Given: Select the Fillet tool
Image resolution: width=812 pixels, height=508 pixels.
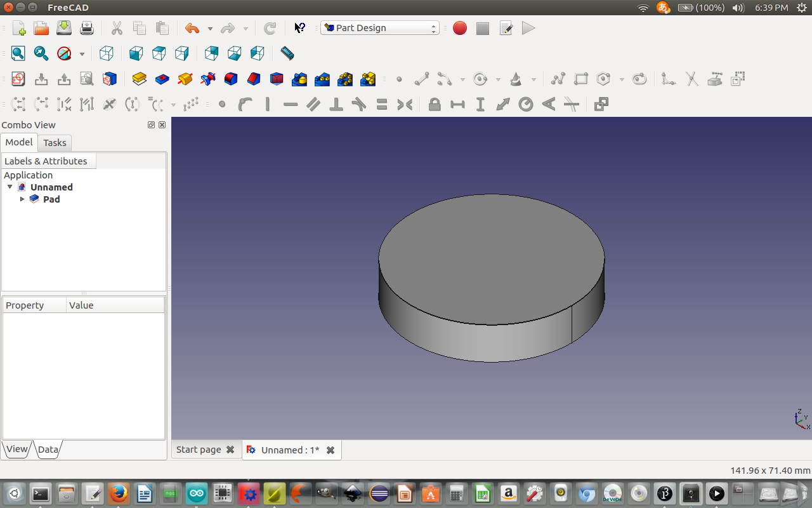Looking at the screenshot, I should point(231,79).
